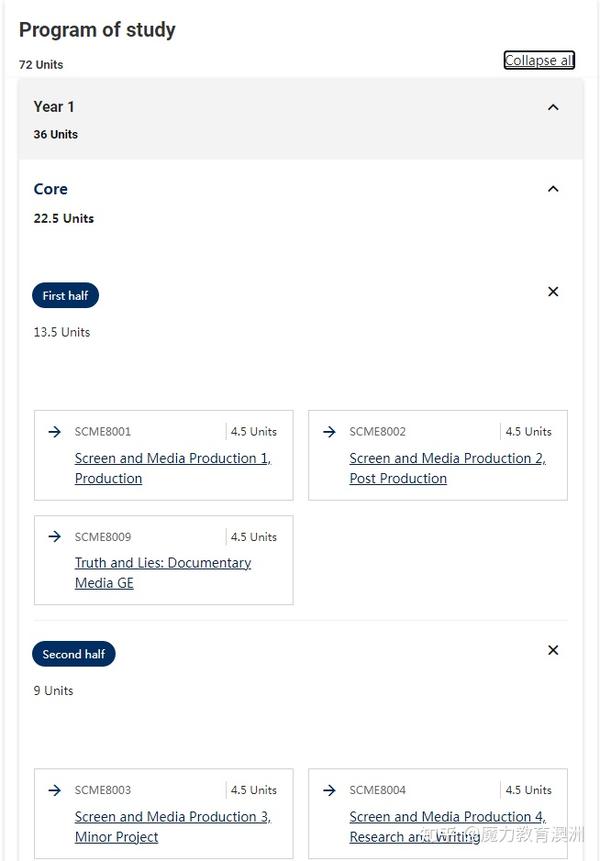Open Screen and Media Production 4 link
600x861 pixels.
pos(447,827)
